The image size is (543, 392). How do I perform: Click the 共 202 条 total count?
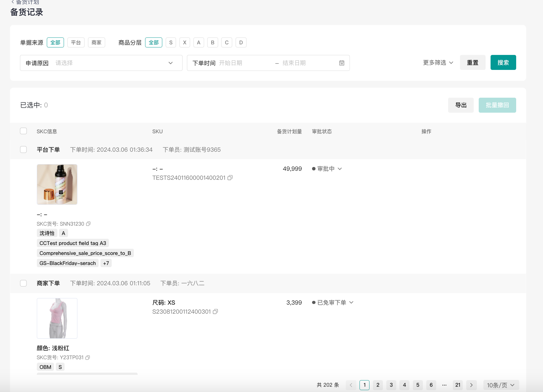pos(328,385)
